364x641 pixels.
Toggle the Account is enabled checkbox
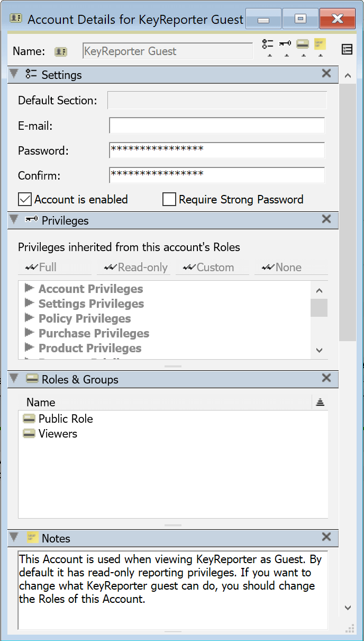[25, 200]
